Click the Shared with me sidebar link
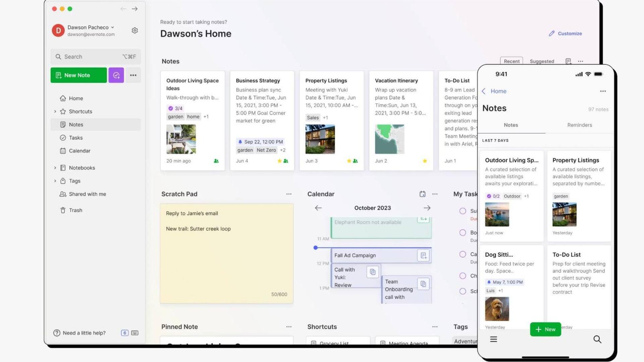The image size is (644, 362). coord(87,194)
